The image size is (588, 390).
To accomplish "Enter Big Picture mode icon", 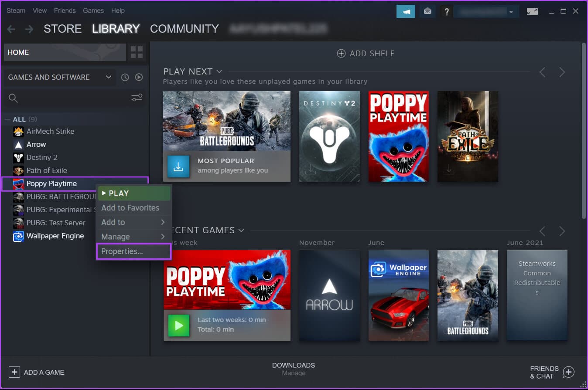I will pyautogui.click(x=532, y=11).
